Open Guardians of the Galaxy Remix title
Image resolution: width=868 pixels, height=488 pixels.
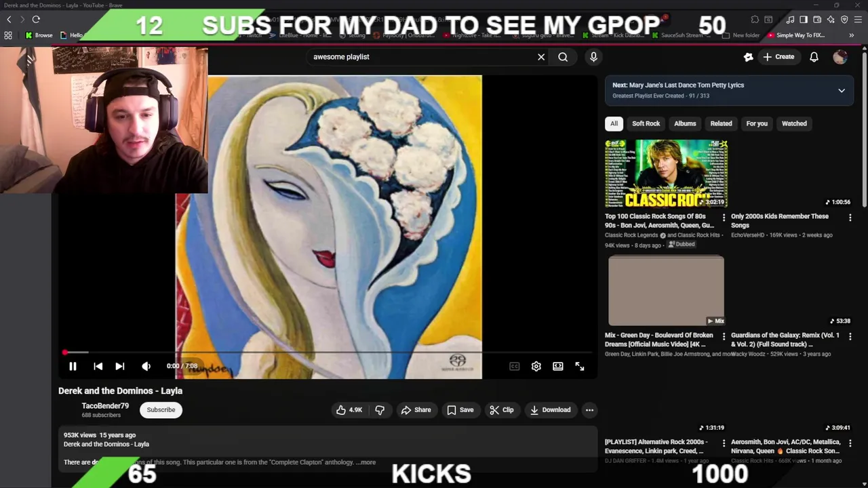(785, 340)
